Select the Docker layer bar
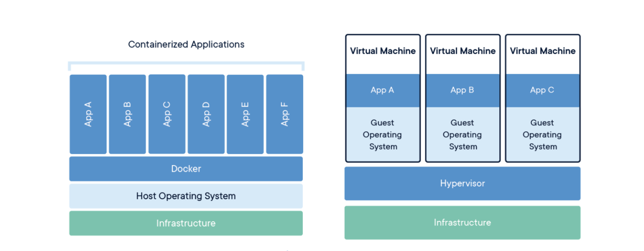The width and height of the screenshot is (644, 251). pyautogui.click(x=186, y=169)
